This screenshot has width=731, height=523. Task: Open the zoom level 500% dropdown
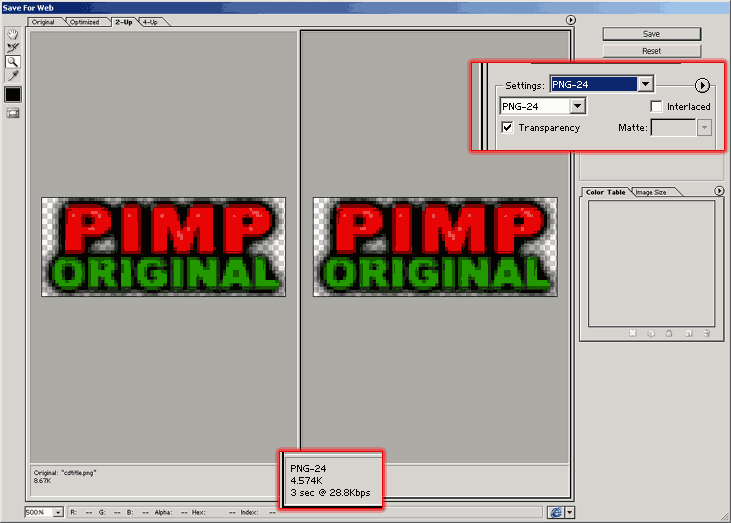pos(44,512)
